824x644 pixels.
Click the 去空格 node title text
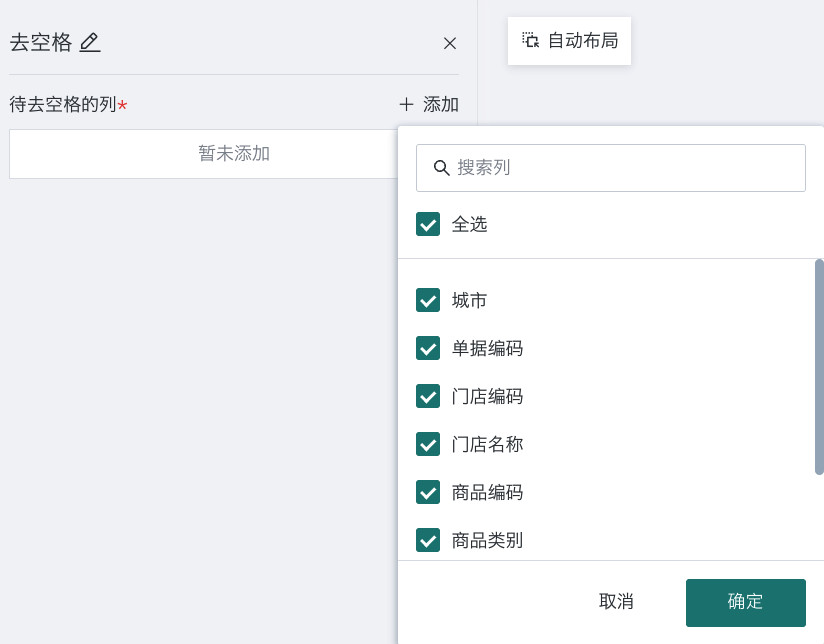(x=41, y=42)
